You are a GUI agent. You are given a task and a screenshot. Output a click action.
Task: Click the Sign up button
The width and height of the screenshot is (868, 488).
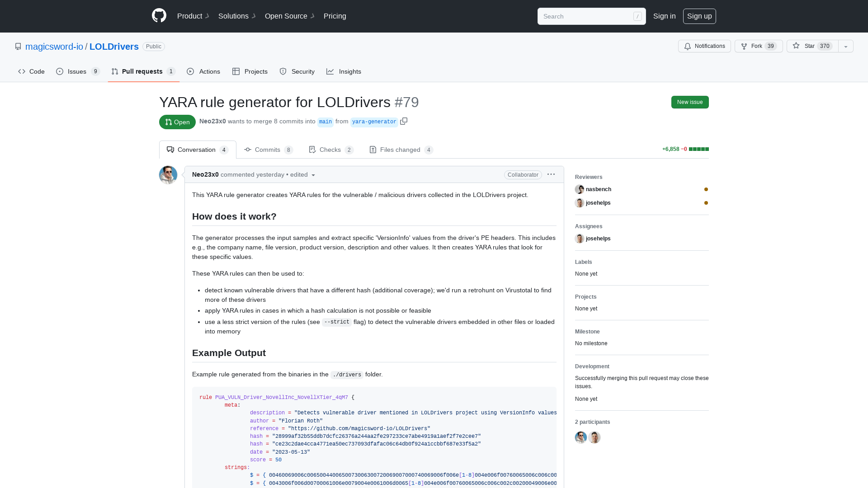(x=699, y=16)
